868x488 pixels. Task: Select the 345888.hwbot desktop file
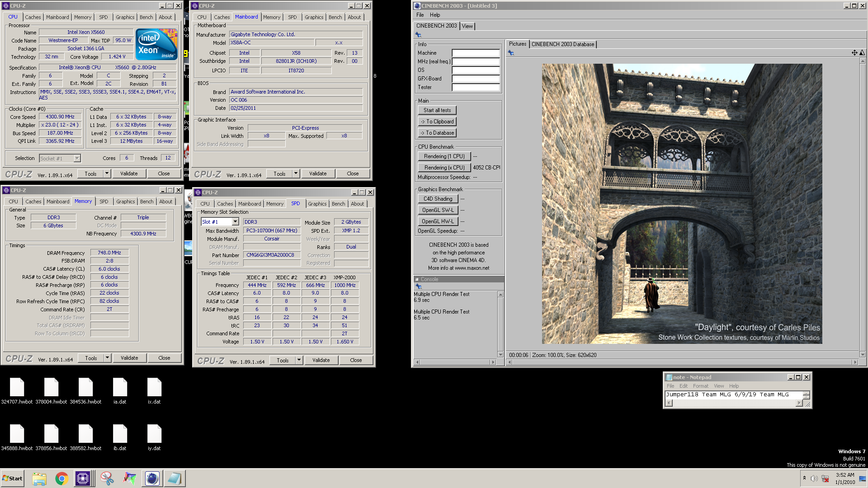(x=17, y=437)
